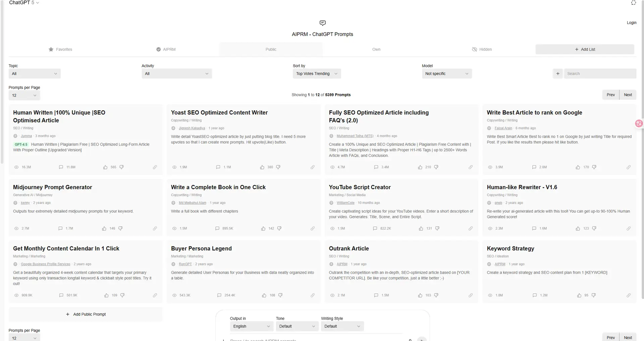
Task: Click the Add List button
Action: (585, 49)
